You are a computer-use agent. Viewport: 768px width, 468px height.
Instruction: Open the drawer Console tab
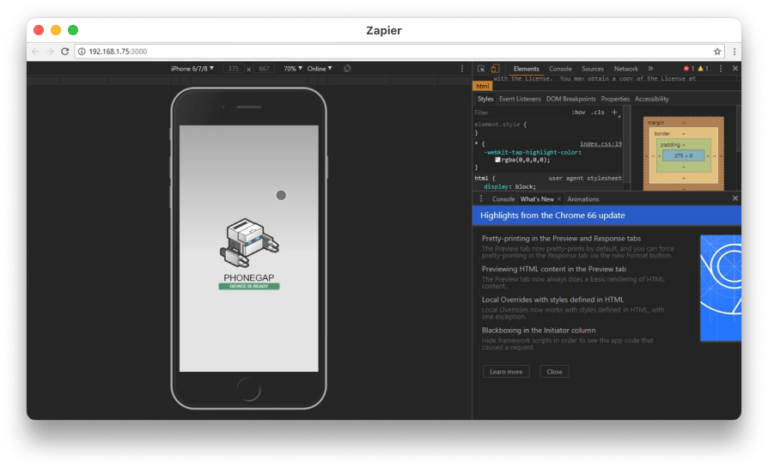503,199
